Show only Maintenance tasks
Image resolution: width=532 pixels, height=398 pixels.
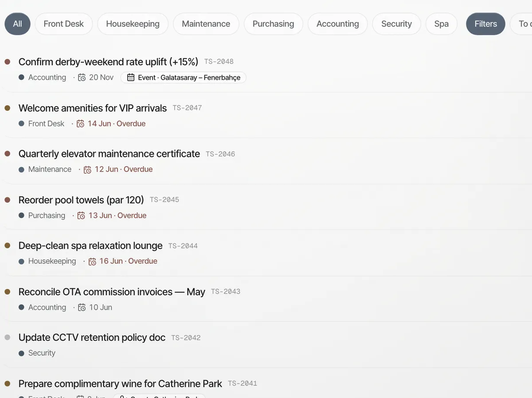[206, 24]
